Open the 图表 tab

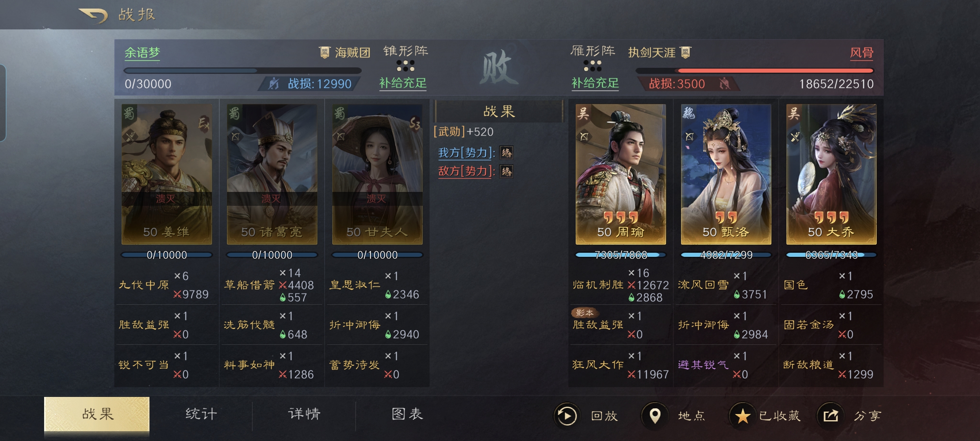[x=407, y=414]
